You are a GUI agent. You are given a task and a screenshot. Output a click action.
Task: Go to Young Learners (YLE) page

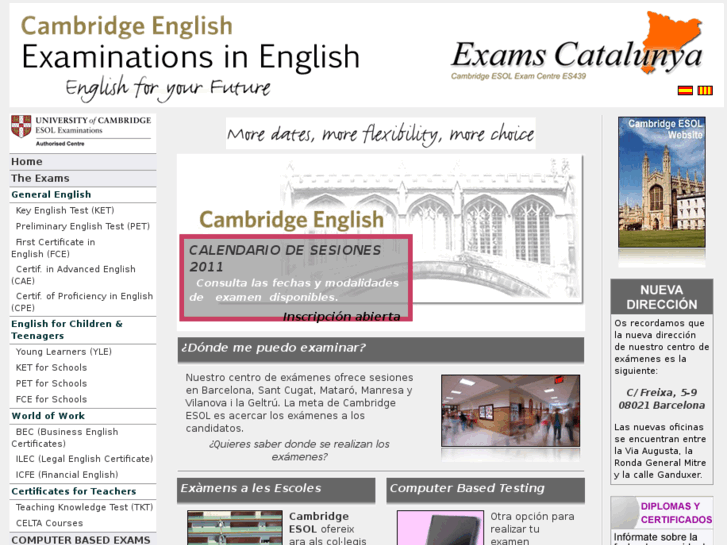pos(64,352)
